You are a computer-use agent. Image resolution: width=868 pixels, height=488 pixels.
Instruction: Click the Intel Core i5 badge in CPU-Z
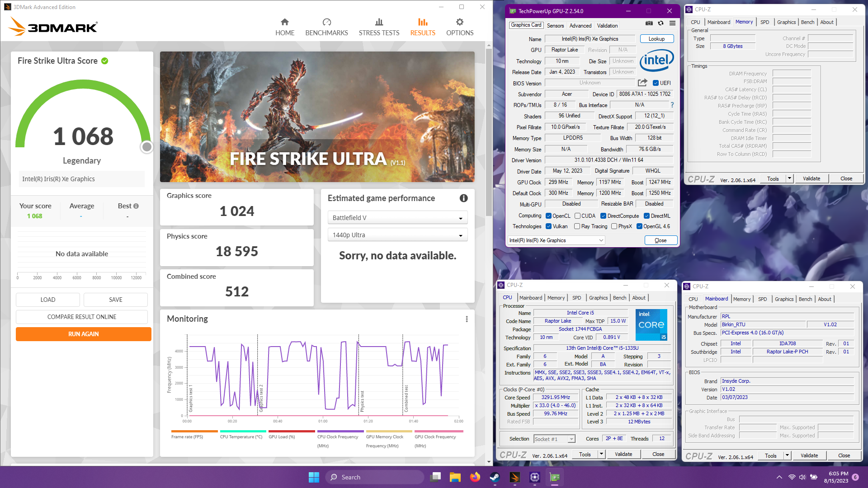click(x=651, y=325)
